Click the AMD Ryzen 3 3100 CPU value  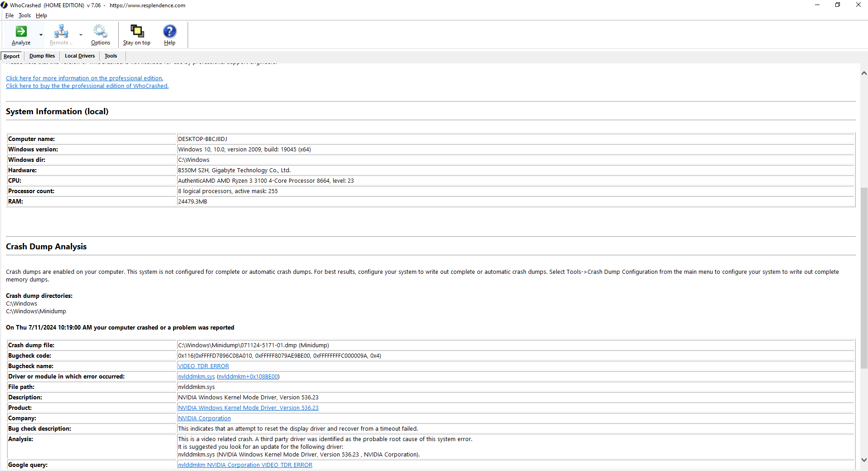click(266, 181)
